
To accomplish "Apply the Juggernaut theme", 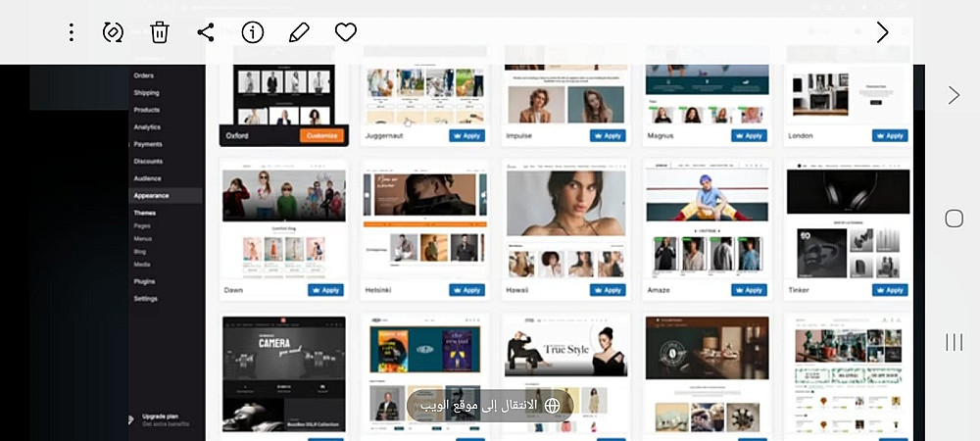I will tap(466, 135).
